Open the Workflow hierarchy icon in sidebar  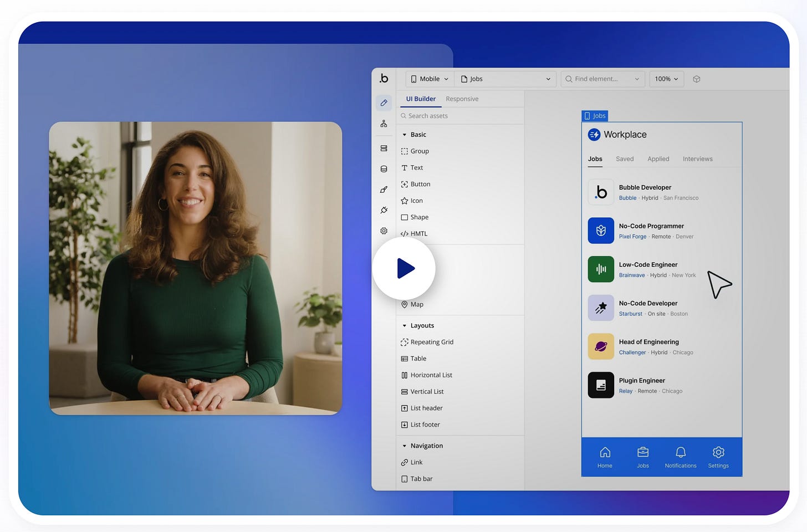384,124
